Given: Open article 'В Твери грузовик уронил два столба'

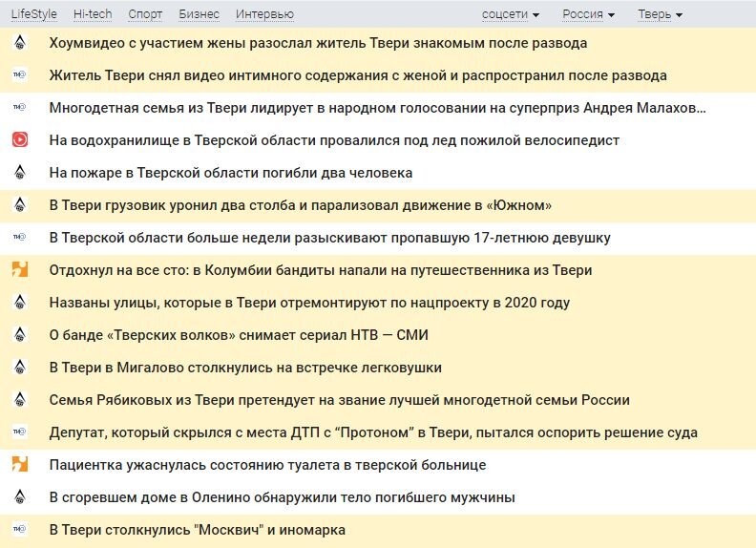Looking at the screenshot, I should click(x=301, y=205).
